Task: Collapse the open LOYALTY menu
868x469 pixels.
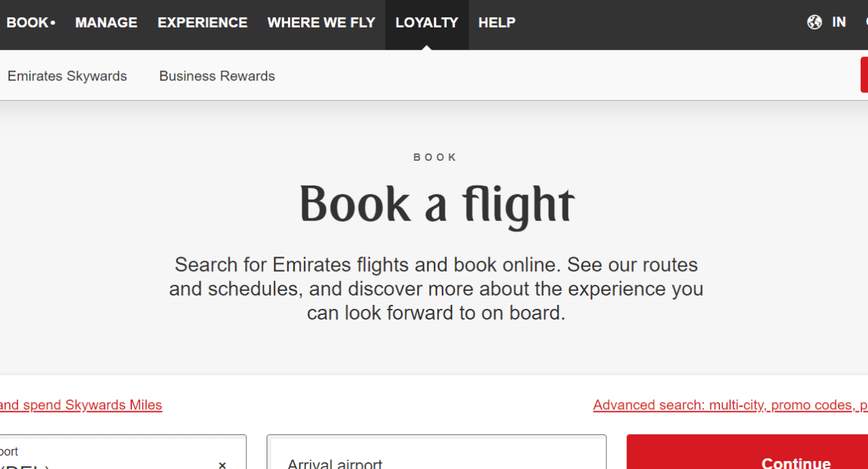Action: point(427,22)
